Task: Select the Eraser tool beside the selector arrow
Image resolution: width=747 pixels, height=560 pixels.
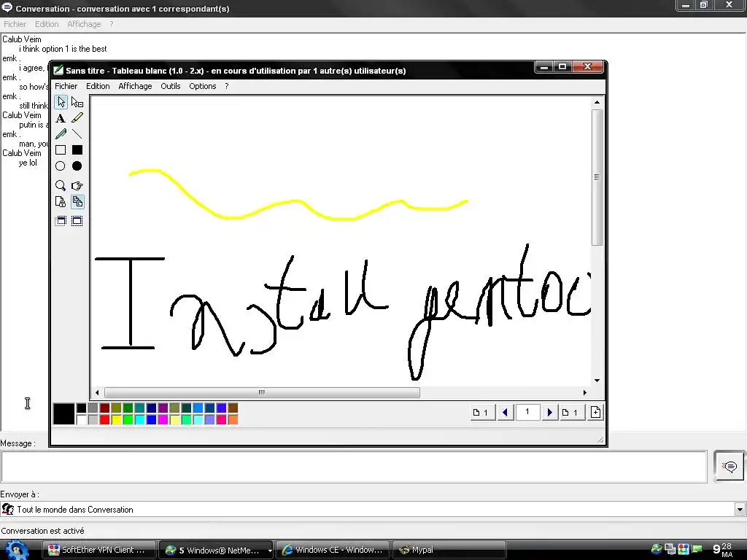Action: coord(77,102)
